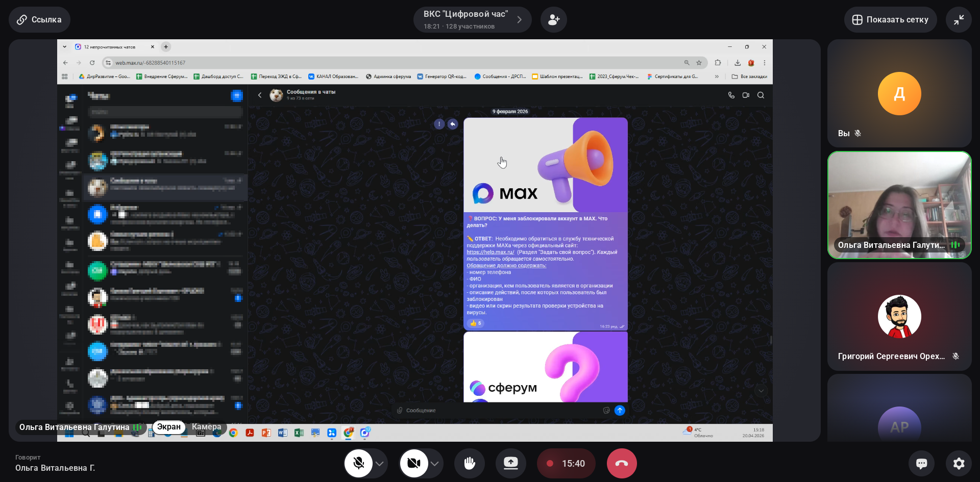980x482 pixels.
Task: Switch to the Камера tab
Action: point(206,427)
